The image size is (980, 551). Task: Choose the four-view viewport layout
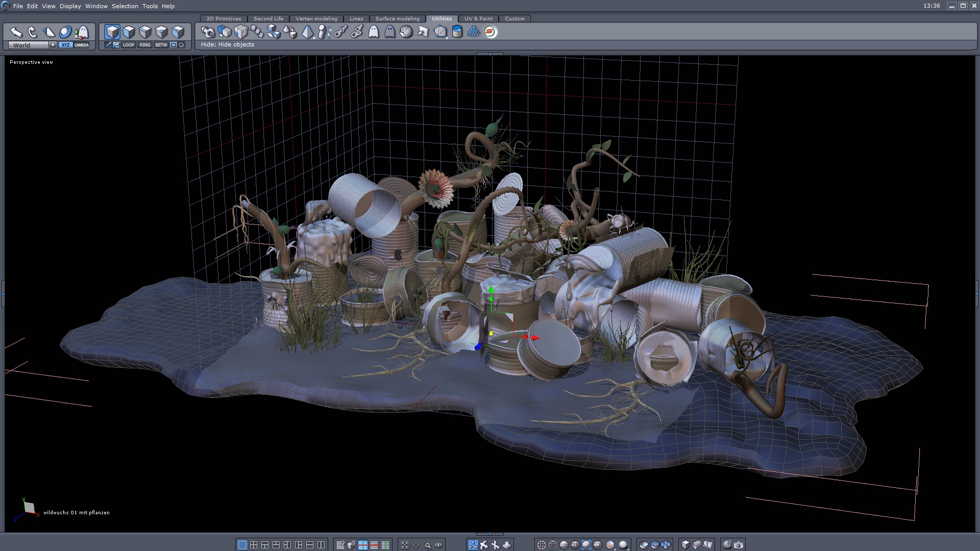tap(254, 545)
